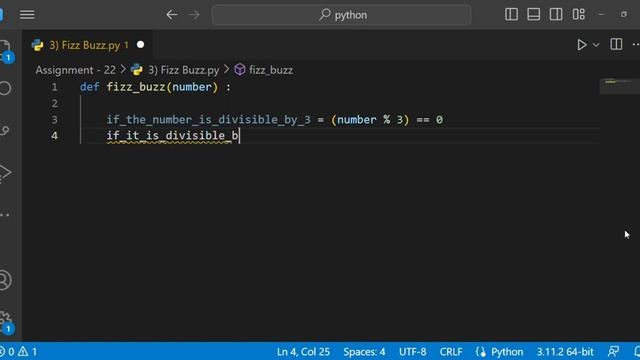The width and height of the screenshot is (640, 360).
Task: Open the Source Control view
Action: (x=5, y=130)
